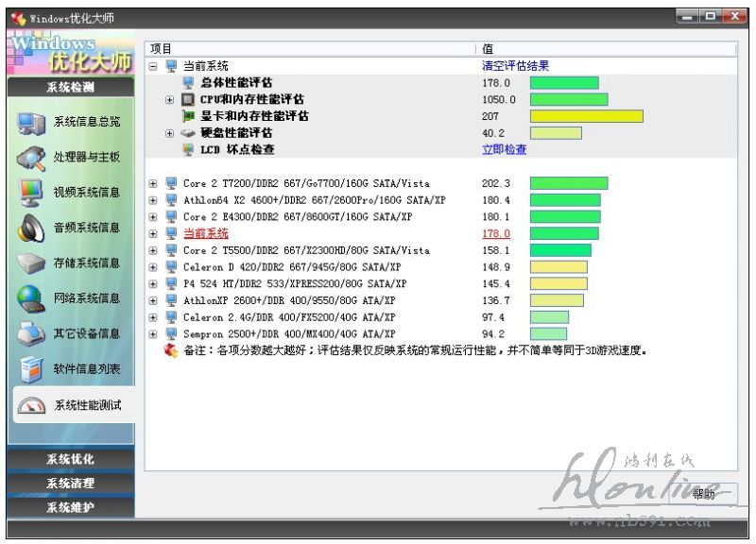This screenshot has width=756, height=544.
Task: Click the yellow 显卡和内存性能评估 score bar
Action: tap(587, 116)
